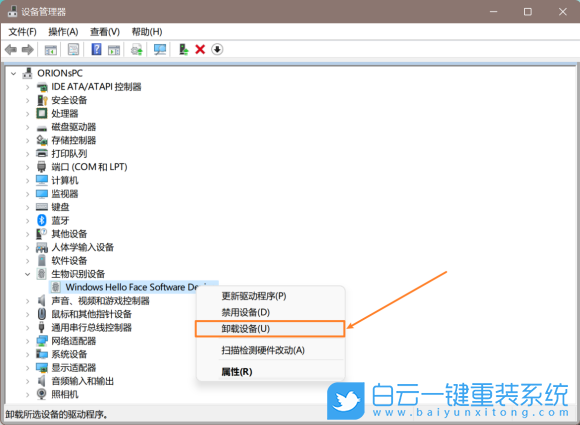Click the Back arrow toolbar icon
This screenshot has width=580, height=425.
[x=11, y=49]
